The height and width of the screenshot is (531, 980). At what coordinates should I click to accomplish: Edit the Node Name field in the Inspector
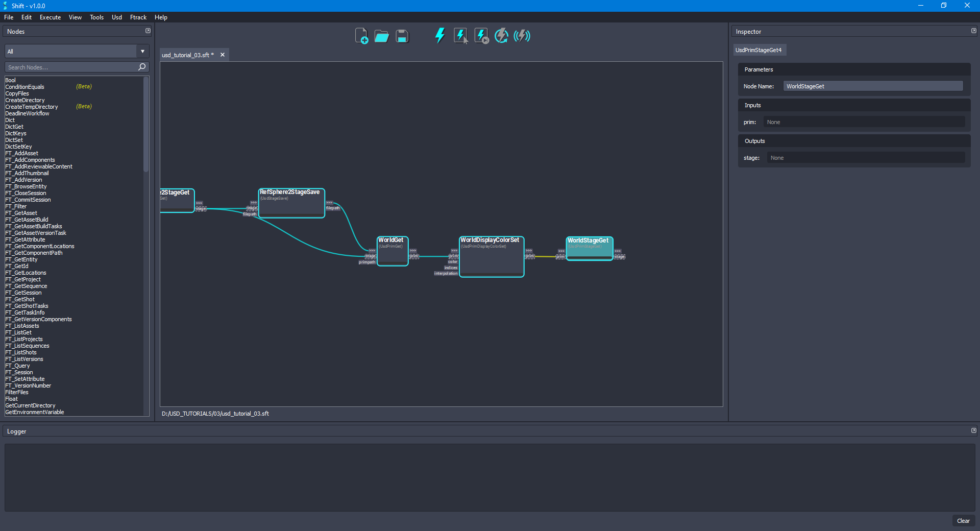click(872, 86)
